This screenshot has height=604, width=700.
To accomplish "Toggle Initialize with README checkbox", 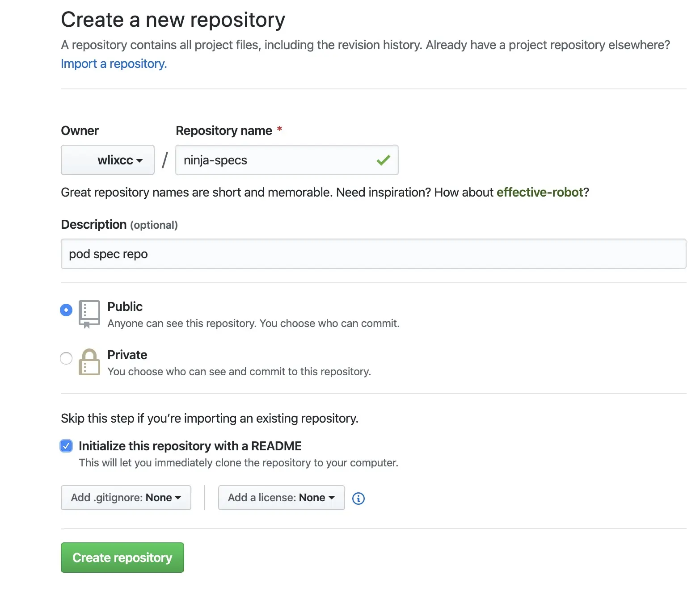I will pos(66,446).
